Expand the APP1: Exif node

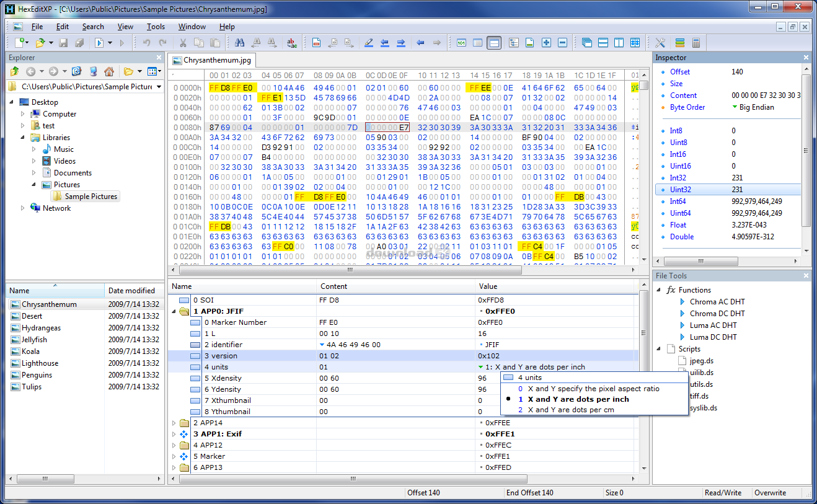tap(174, 434)
